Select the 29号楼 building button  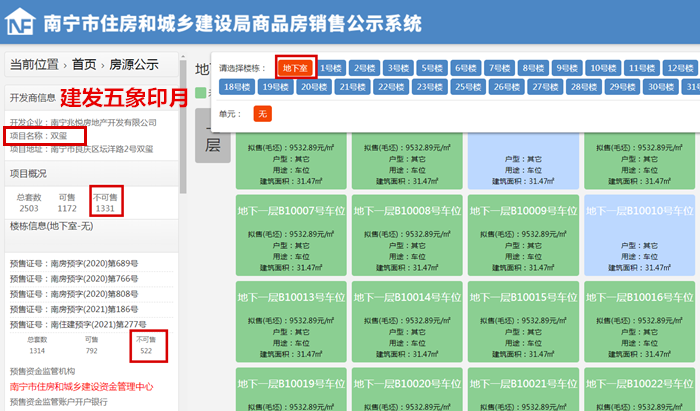coord(622,87)
